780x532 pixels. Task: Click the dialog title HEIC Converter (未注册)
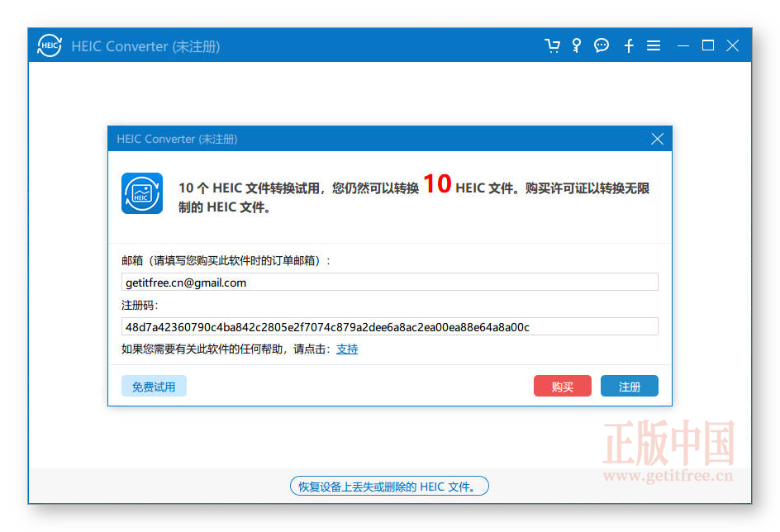[x=177, y=139]
